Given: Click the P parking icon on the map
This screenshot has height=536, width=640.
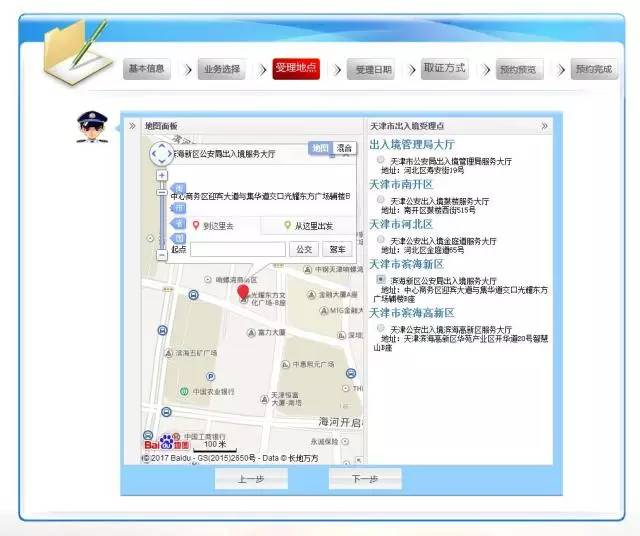Looking at the screenshot, I should pyautogui.click(x=211, y=376).
